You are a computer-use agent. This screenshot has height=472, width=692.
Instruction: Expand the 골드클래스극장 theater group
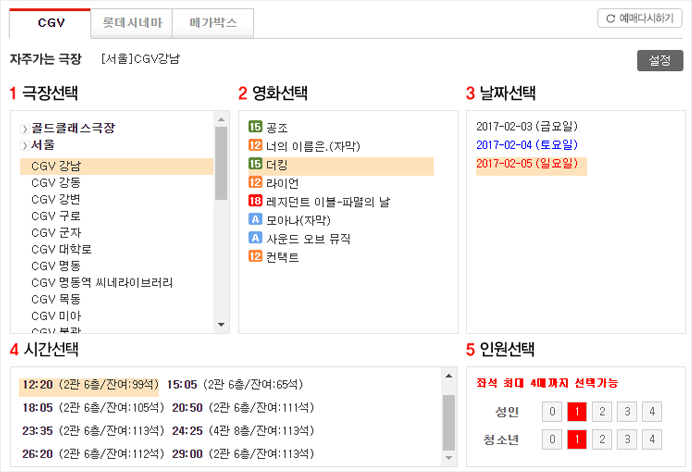25,129
